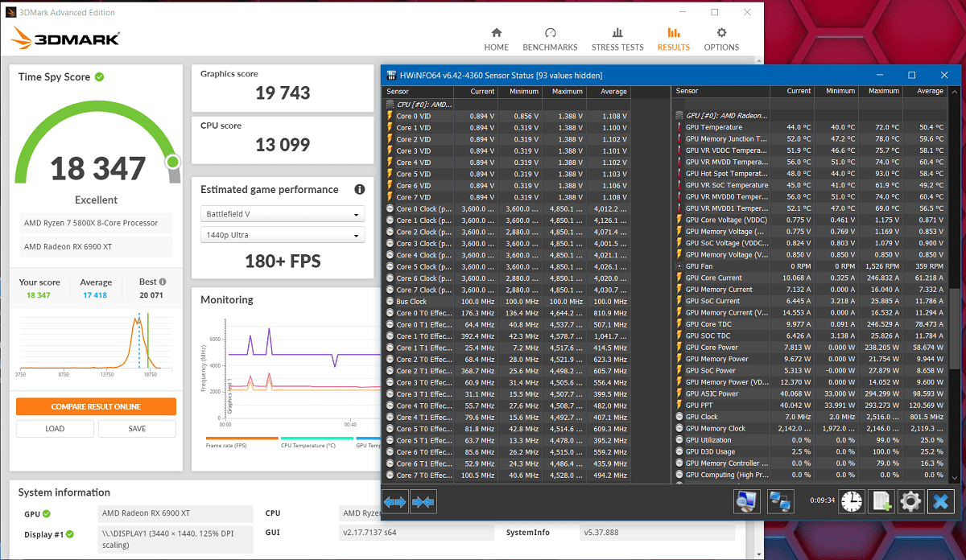This screenshot has height=560, width=966.
Task: Click the clock icon on the Bus Clock row
Action: coord(390,302)
